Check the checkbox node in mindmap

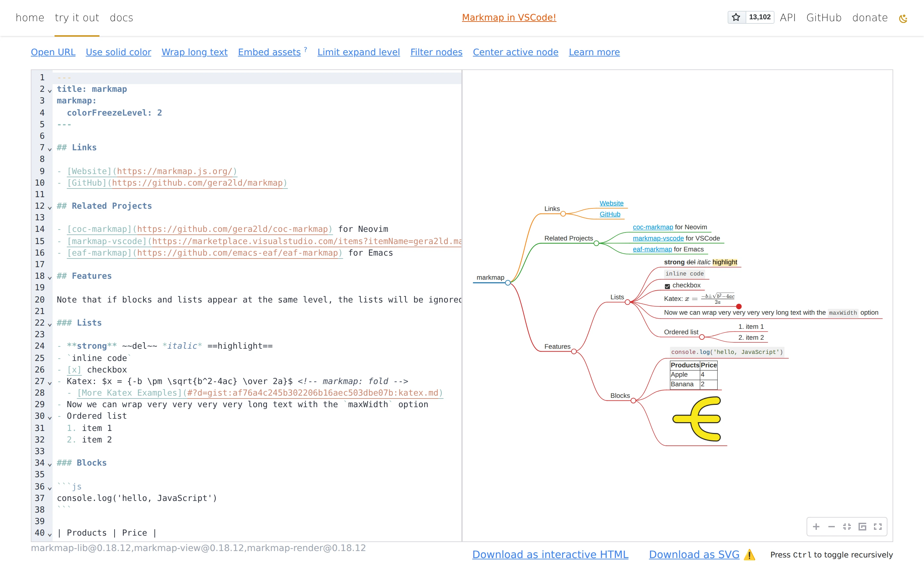pos(667,286)
